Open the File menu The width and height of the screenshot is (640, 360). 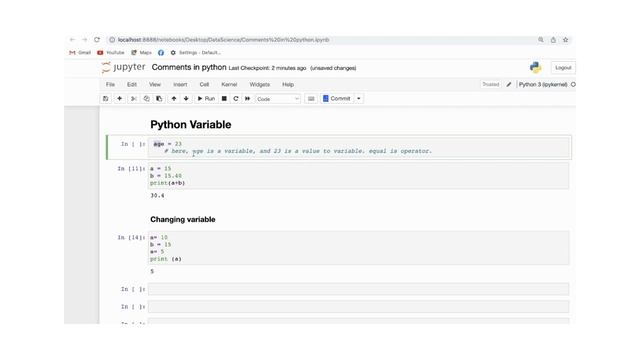click(110, 84)
